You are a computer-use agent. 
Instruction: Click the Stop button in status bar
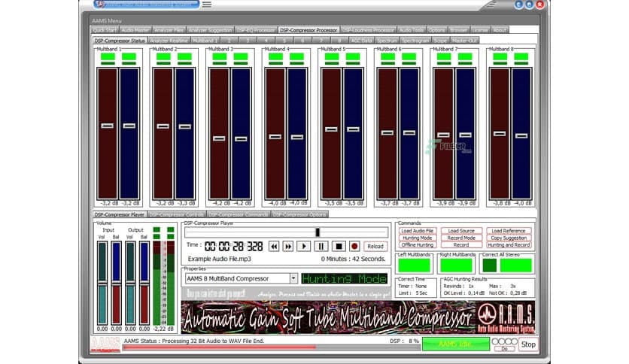(528, 344)
